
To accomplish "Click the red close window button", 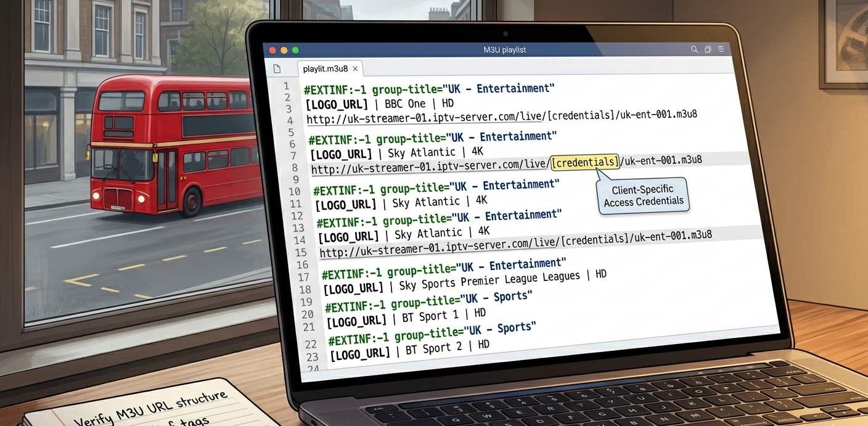I will [x=273, y=50].
